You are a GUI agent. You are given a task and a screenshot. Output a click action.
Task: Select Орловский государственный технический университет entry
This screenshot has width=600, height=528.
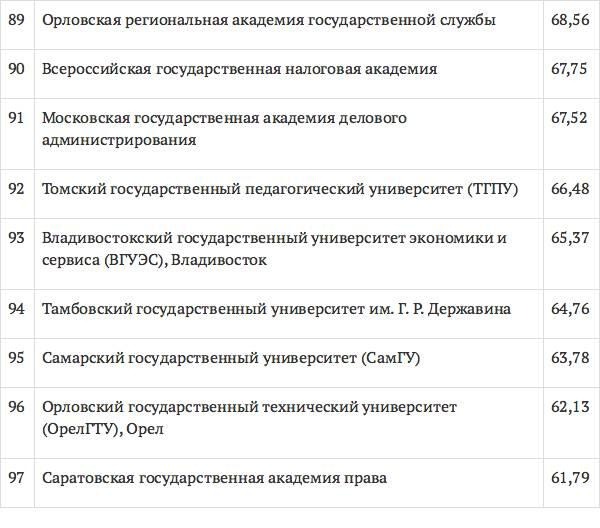coord(249,418)
